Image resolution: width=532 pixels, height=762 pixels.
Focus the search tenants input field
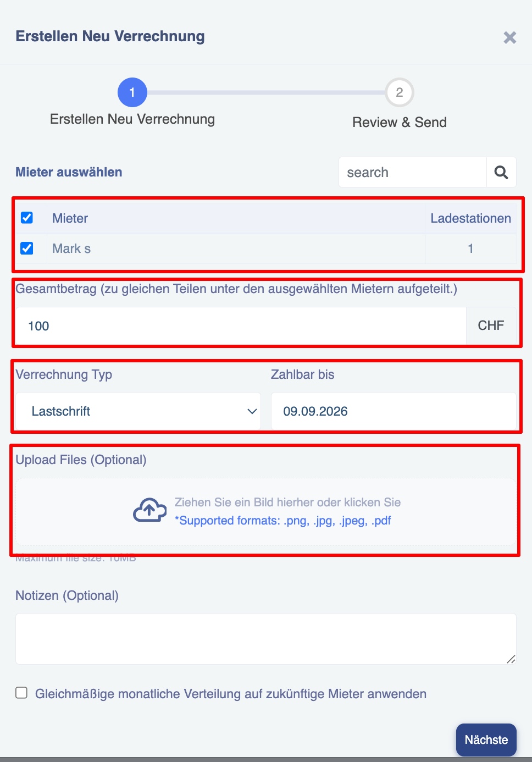click(413, 172)
